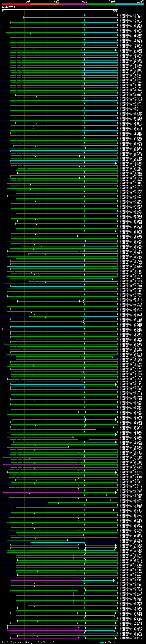Select hit UniRef100_A9PEW2
This screenshot has width=146, height=644.
(x=131, y=326)
